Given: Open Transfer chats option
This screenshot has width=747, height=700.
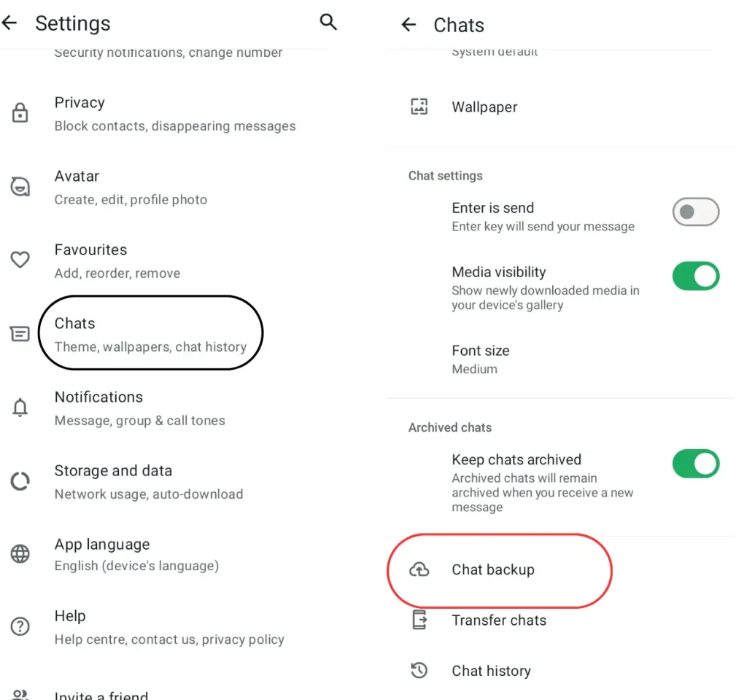Looking at the screenshot, I should point(560,620).
